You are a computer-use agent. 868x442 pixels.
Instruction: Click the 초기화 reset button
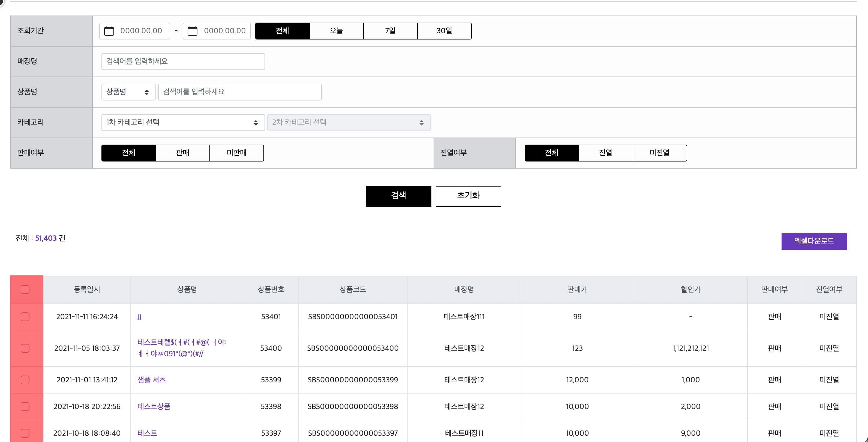point(468,196)
